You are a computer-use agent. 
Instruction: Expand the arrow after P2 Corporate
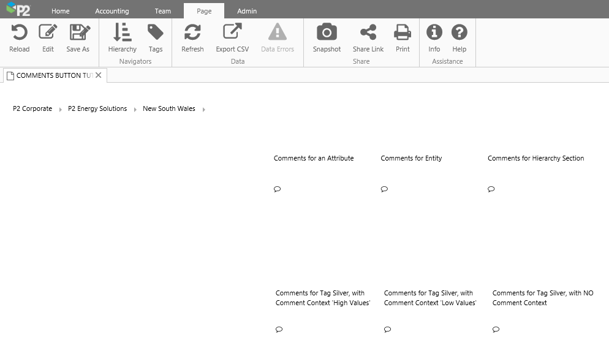click(60, 110)
